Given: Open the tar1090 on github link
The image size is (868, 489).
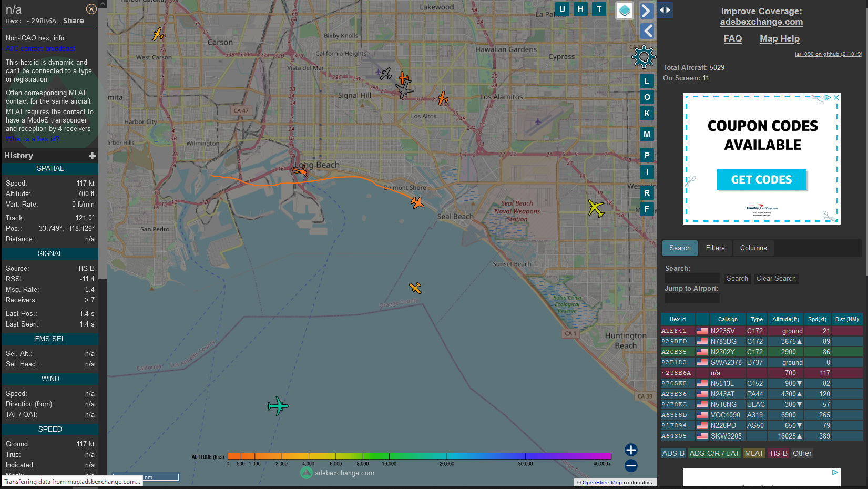Looking at the screenshot, I should pyautogui.click(x=828, y=54).
